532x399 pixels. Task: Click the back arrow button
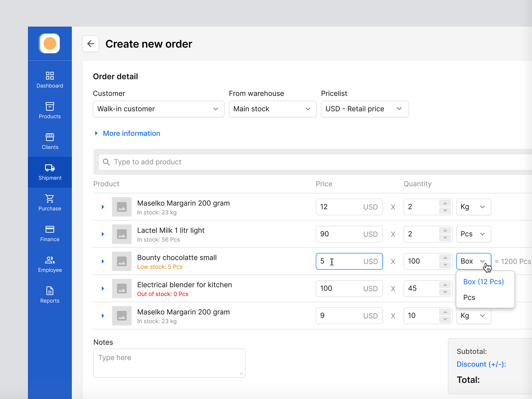pos(90,44)
